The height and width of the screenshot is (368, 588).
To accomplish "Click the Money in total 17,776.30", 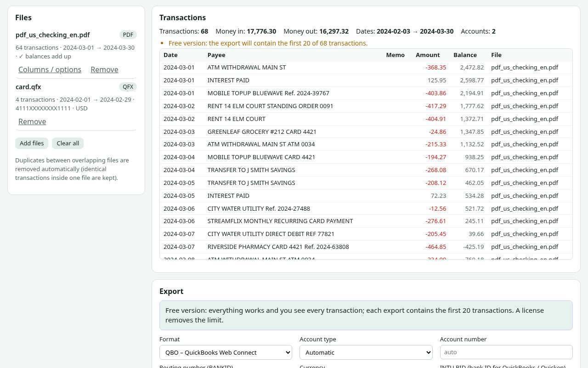I will [x=261, y=31].
